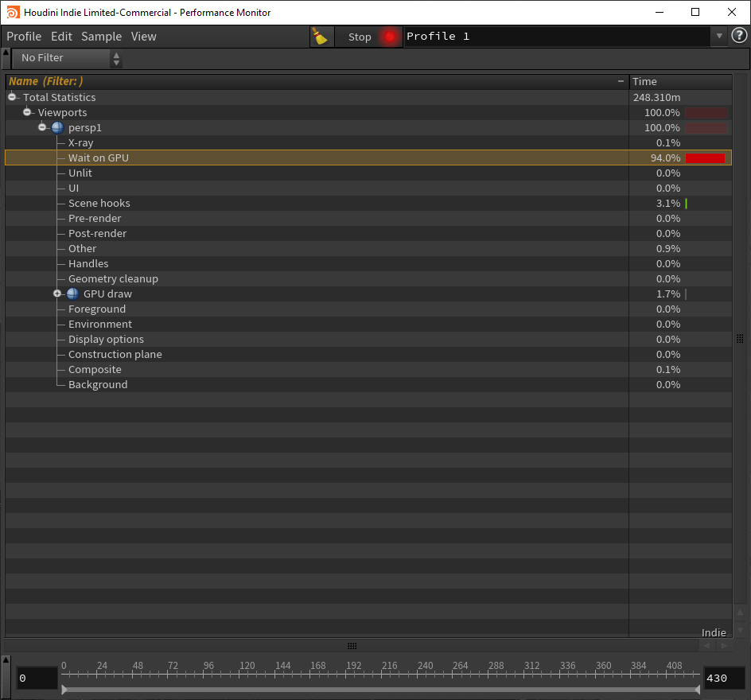The height and width of the screenshot is (700, 751).
Task: Click the 1.7% GPU draw time value
Action: (x=668, y=294)
